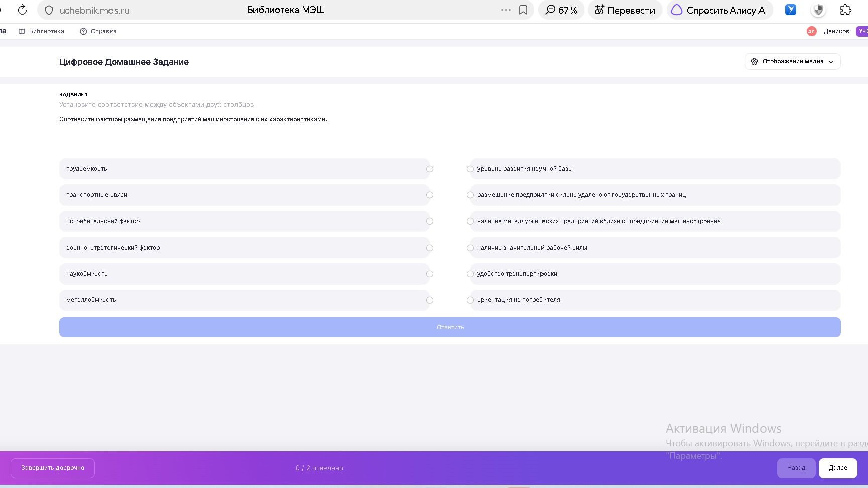Click the Перевести translate button
The image size is (868, 488).
625,10
